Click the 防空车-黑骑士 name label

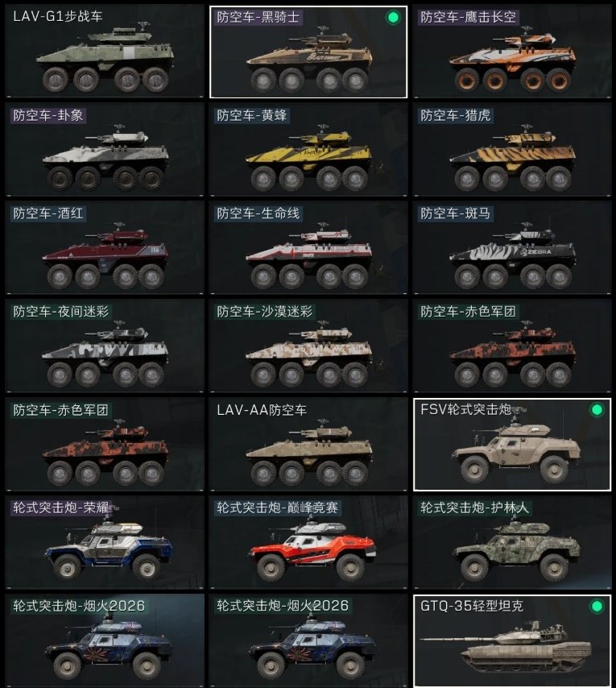click(x=258, y=17)
